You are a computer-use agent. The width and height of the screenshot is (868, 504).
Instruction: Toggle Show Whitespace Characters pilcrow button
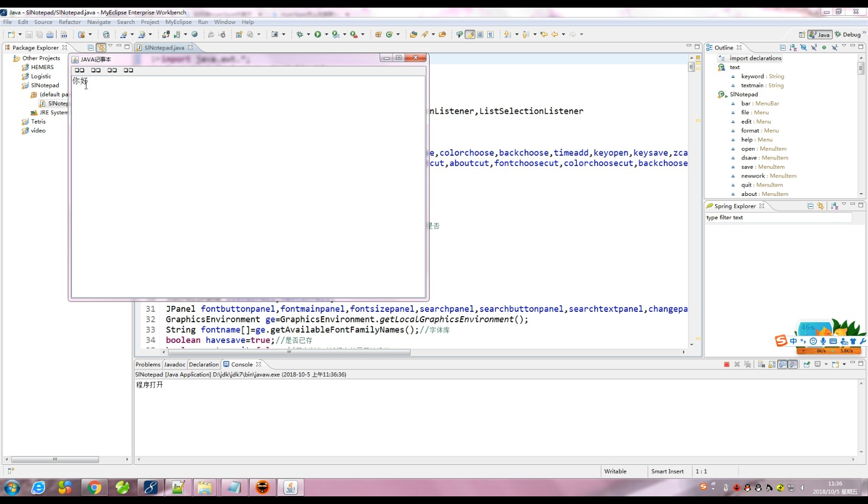point(491,34)
